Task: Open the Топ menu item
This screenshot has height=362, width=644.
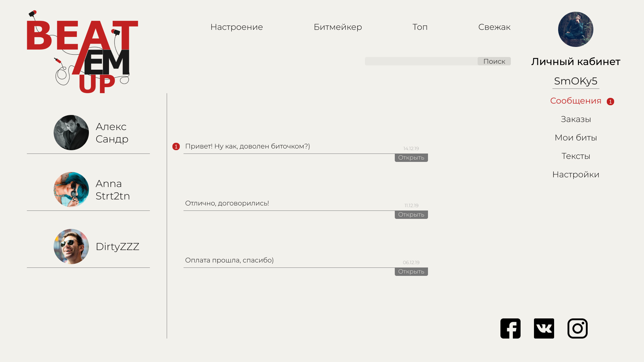Action: (420, 27)
